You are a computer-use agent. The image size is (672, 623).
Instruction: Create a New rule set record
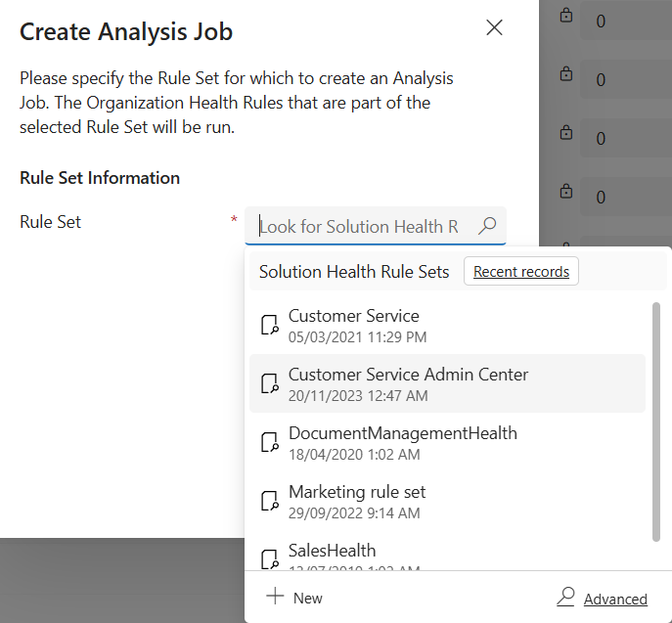pos(307,598)
